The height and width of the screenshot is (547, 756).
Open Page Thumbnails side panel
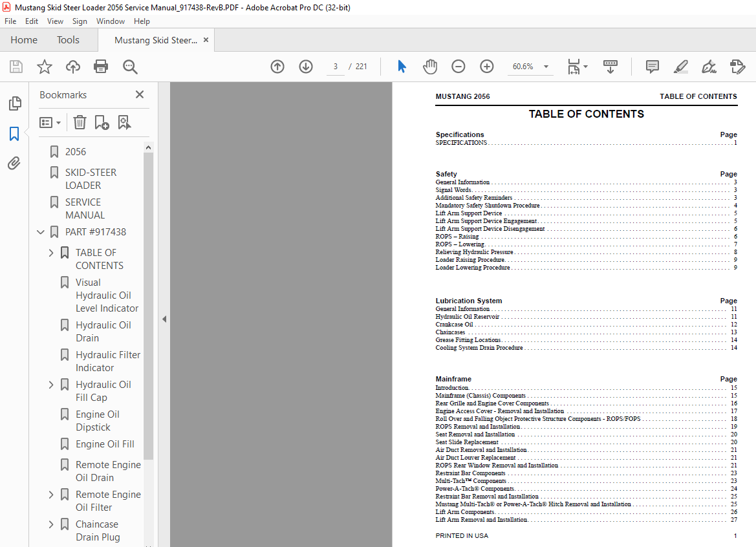tap(15, 103)
